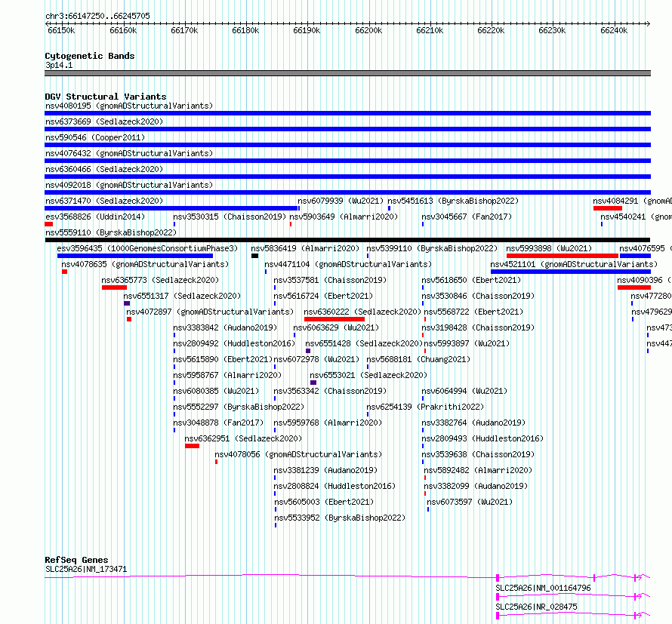Open nsv6073597 (Wu2021) label
Viewport: 672px width, 624px height.
[470, 502]
